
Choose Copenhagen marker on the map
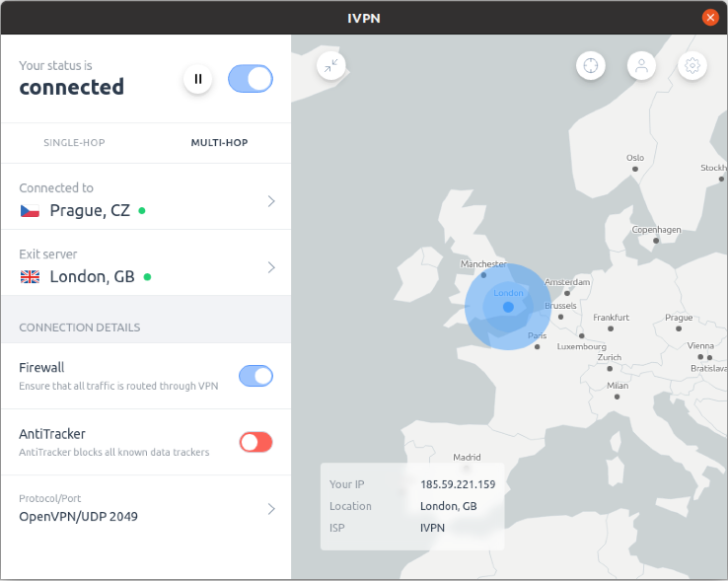tap(656, 241)
